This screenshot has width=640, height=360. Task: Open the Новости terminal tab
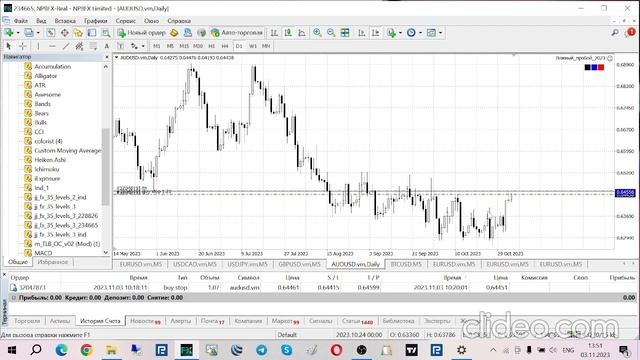(x=145, y=321)
